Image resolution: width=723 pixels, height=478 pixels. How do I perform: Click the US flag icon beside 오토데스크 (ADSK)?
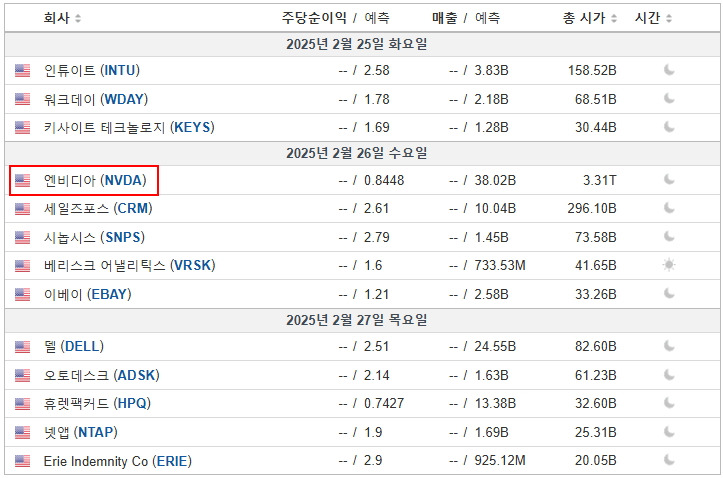pyautogui.click(x=22, y=375)
